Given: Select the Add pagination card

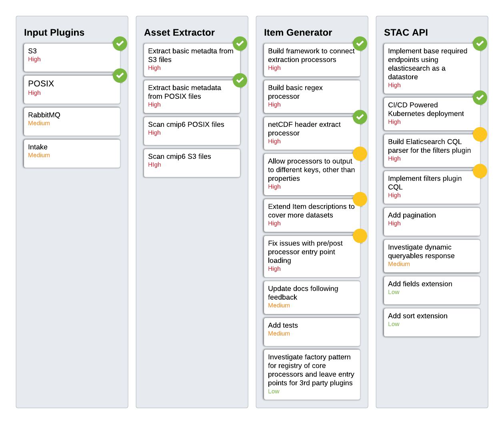Looking at the screenshot, I should point(432,222).
